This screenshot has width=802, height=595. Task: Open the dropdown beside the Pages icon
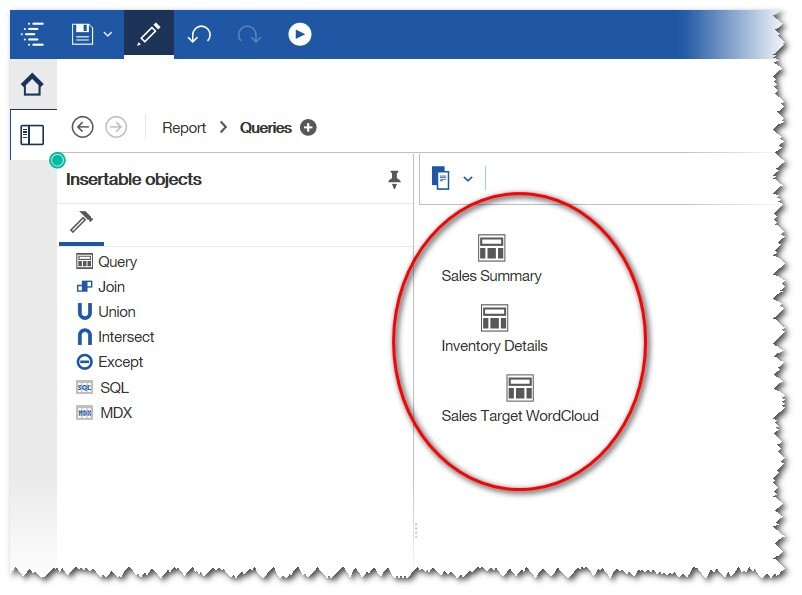[x=467, y=179]
